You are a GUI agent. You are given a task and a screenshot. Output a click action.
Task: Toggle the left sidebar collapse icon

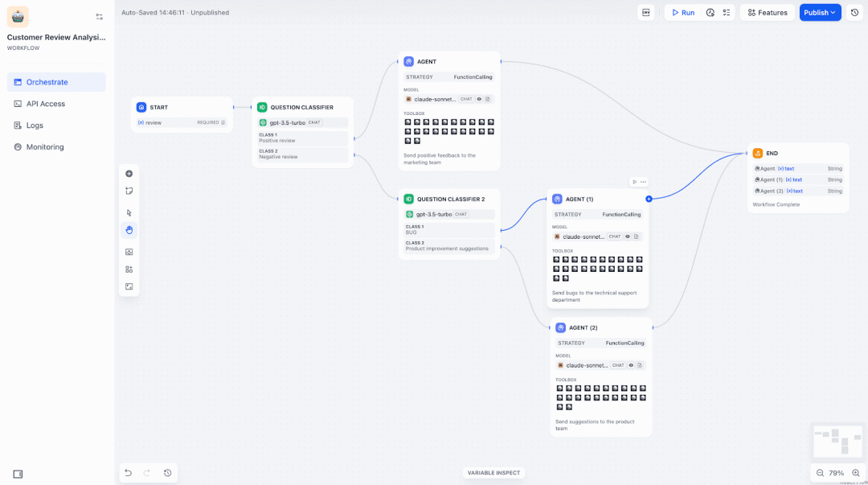[18, 474]
